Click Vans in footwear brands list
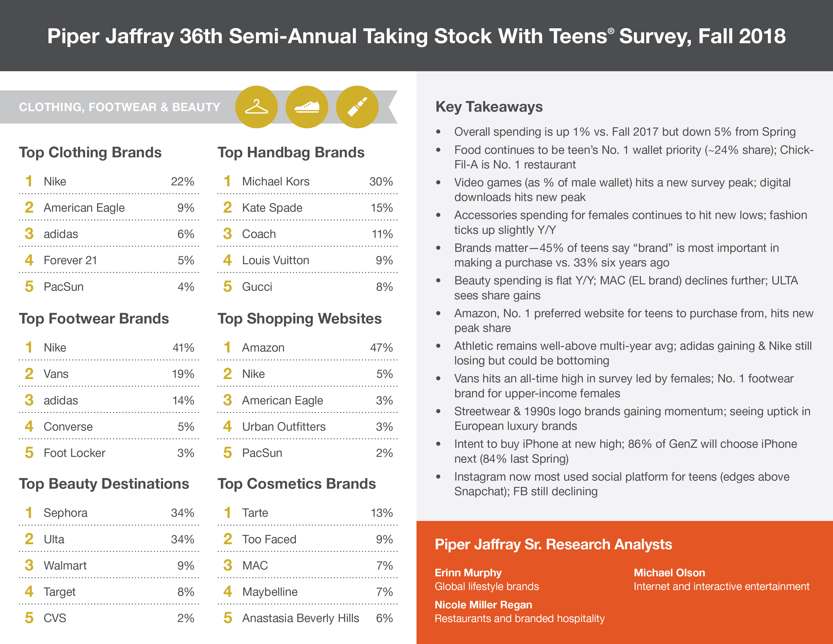The width and height of the screenshot is (833, 644). 56,374
